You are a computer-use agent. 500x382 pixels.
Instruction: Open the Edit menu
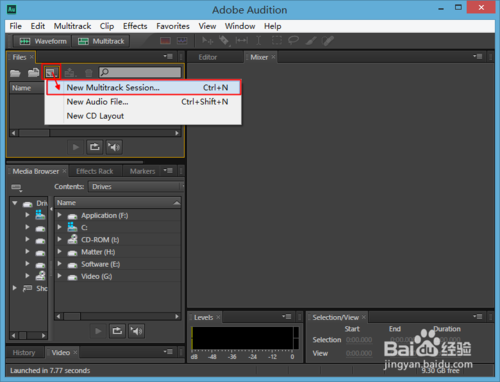click(38, 26)
